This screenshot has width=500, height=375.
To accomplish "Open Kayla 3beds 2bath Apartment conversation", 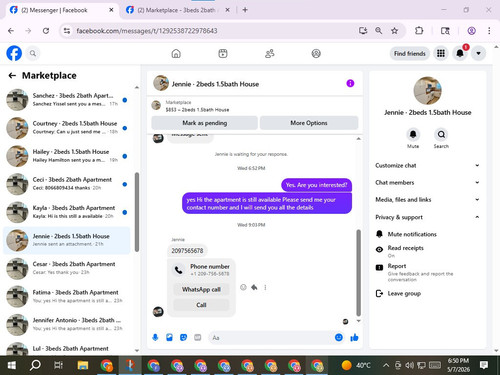I will [67, 212].
